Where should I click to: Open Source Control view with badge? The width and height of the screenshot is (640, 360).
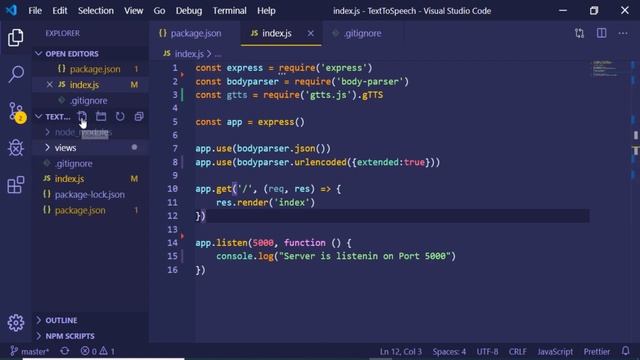(x=17, y=111)
